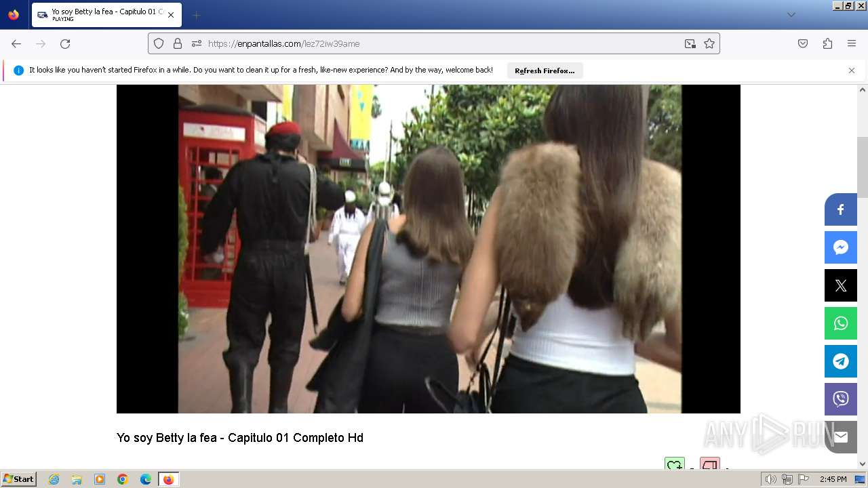Screen dimensions: 868x488
Task: Close the Yo soy Betty la fea tab
Action: (x=171, y=15)
